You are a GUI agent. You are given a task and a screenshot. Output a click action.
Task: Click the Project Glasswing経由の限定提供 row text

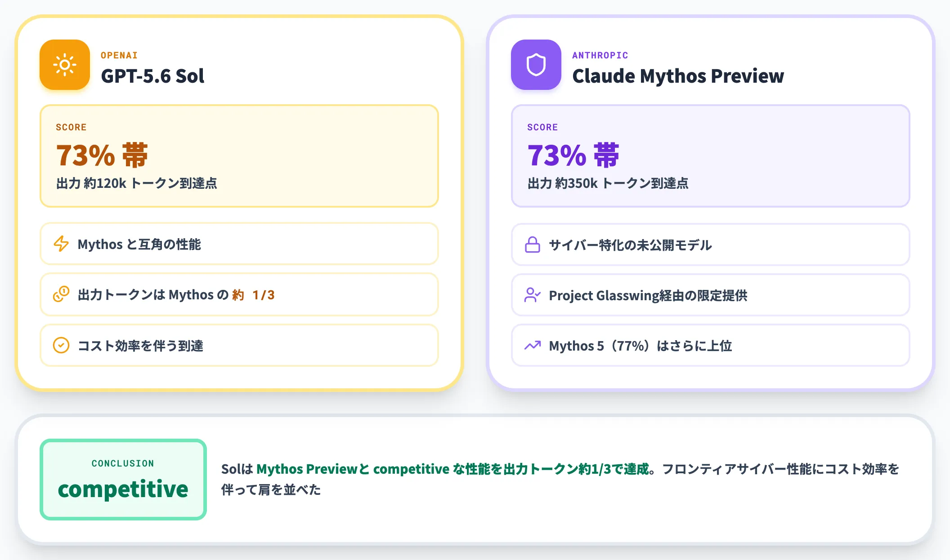pos(648,295)
